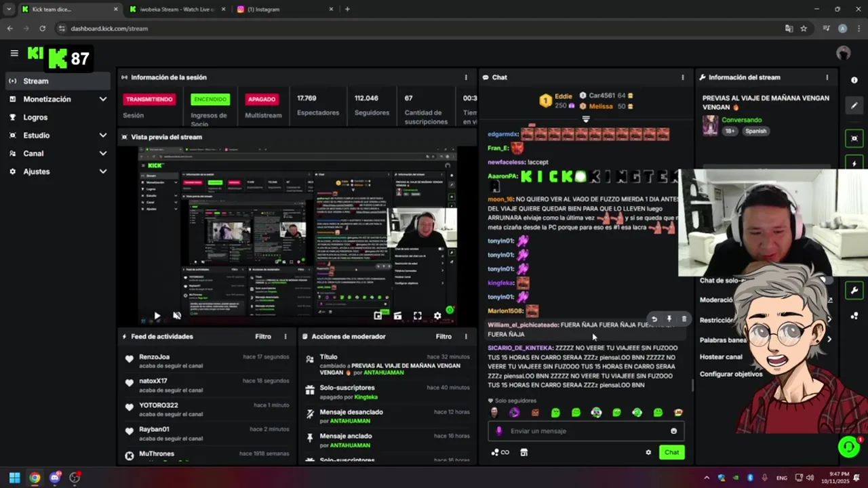Click username edgarmdx in chat
Image resolution: width=868 pixels, height=488 pixels.
pos(502,134)
